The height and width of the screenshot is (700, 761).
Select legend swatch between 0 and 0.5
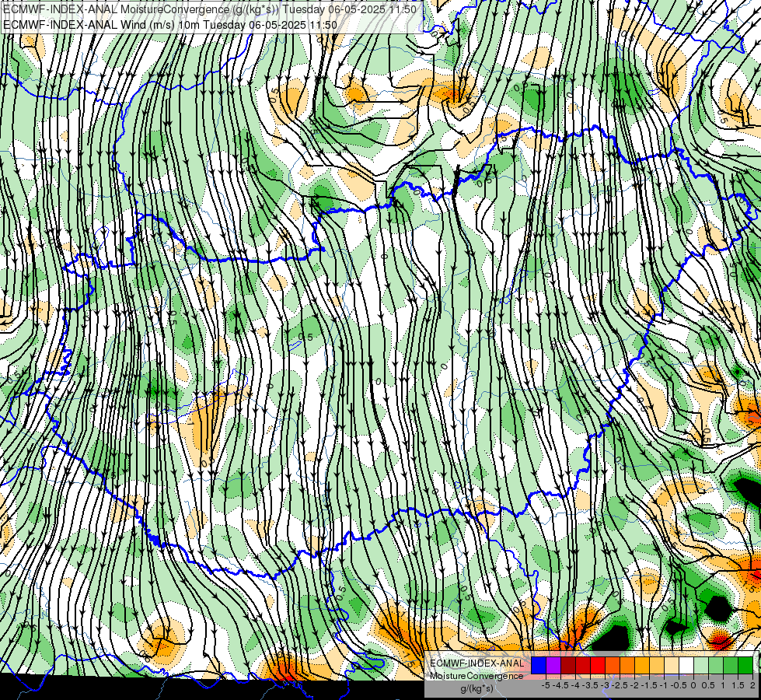tap(701, 666)
